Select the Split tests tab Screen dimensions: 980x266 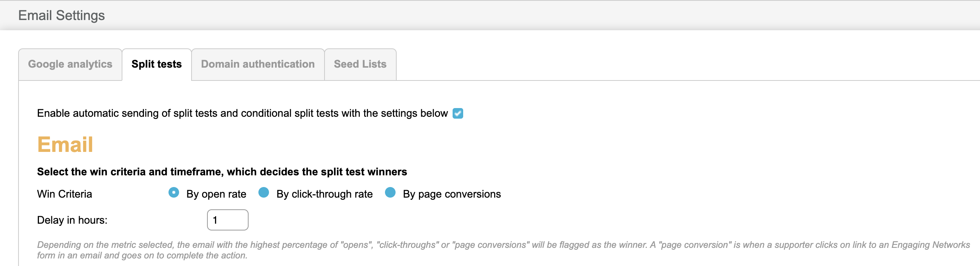pos(156,64)
